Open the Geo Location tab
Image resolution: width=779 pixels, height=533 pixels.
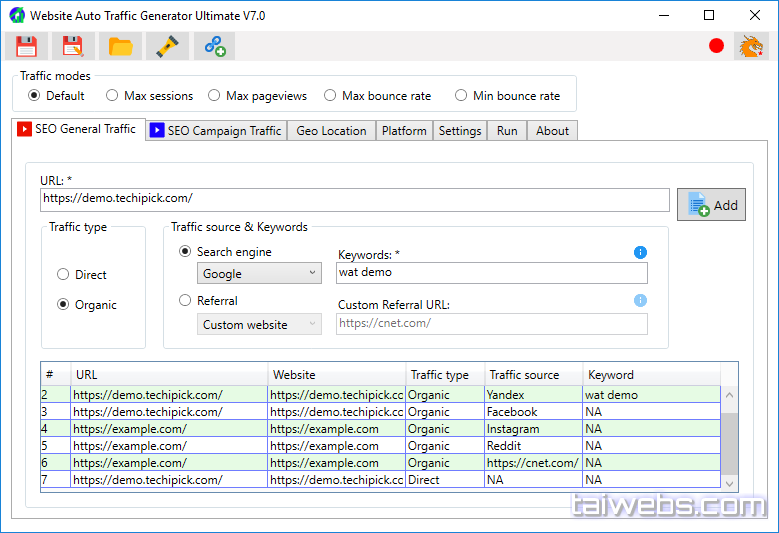click(331, 131)
